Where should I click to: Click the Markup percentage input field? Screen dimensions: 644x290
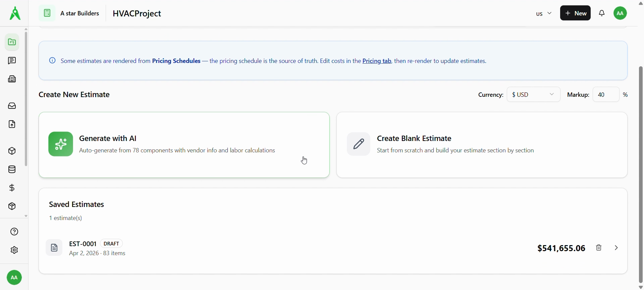point(605,95)
